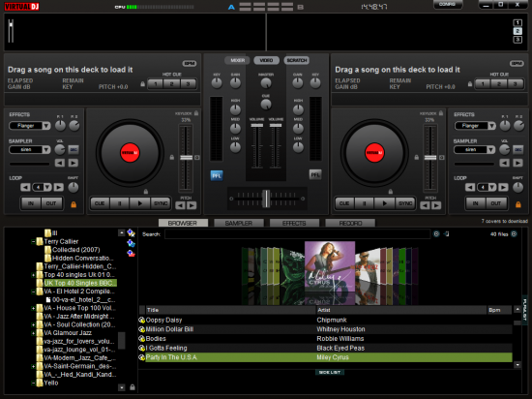532x399 pixels.
Task: Select the MIXER center panel
Action: click(x=238, y=60)
